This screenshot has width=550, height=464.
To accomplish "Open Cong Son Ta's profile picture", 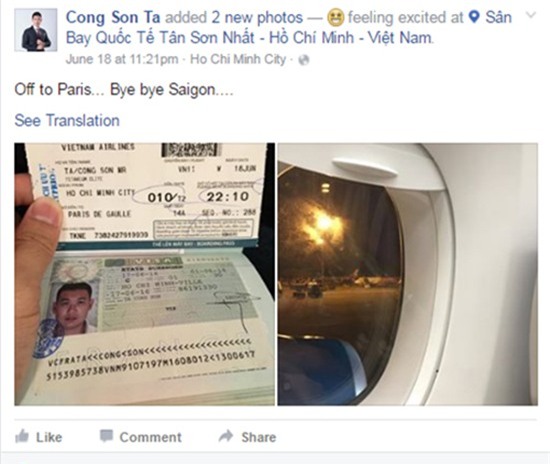I will [36, 30].
